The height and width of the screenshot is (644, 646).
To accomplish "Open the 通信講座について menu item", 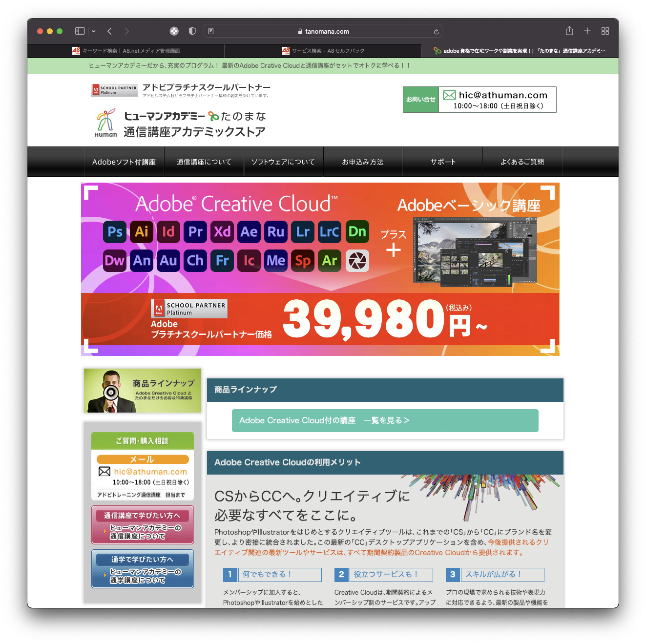I will tap(204, 162).
